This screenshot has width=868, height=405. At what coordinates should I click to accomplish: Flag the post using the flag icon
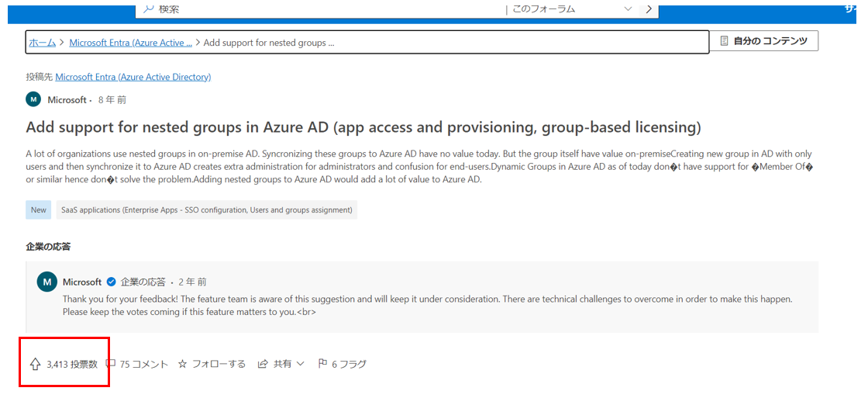click(322, 363)
